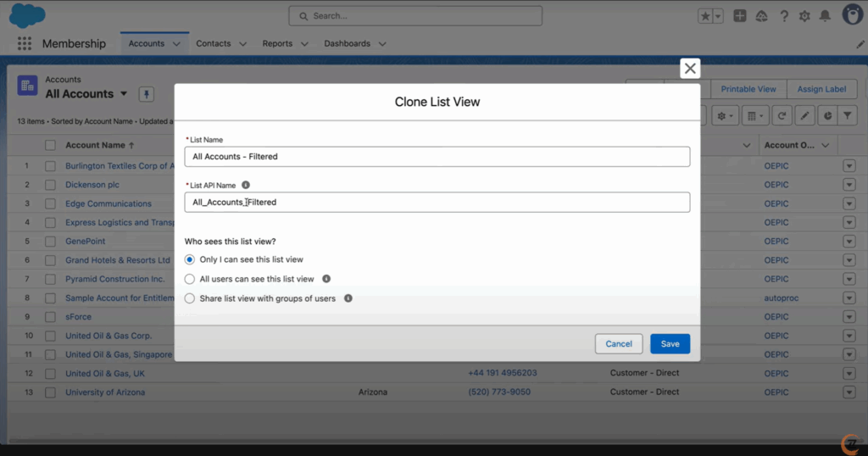This screenshot has width=868, height=456.
Task: Open Global Actions plus icon
Action: click(x=739, y=16)
